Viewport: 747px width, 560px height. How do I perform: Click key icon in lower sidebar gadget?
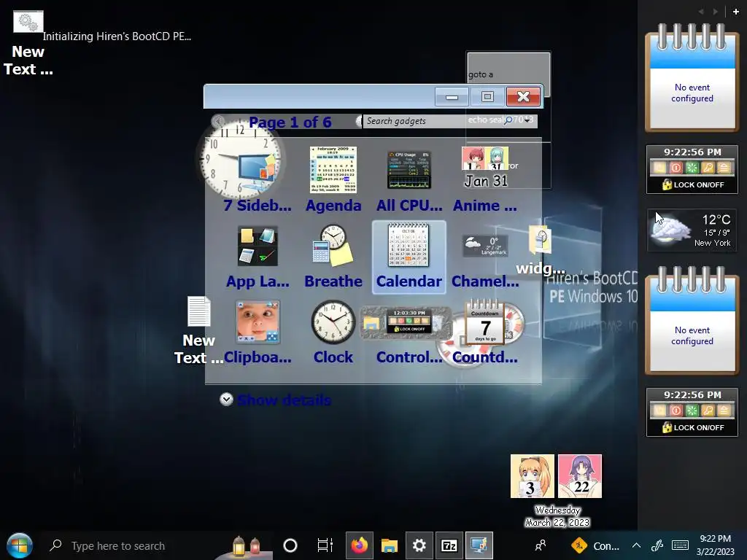tap(708, 411)
